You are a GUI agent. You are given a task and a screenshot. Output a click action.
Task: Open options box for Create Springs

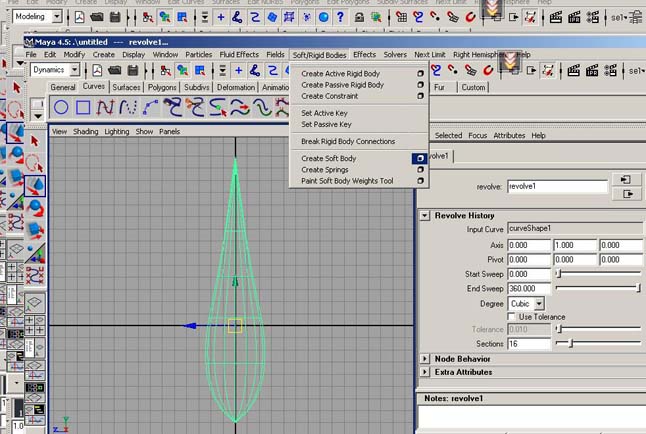[420, 170]
